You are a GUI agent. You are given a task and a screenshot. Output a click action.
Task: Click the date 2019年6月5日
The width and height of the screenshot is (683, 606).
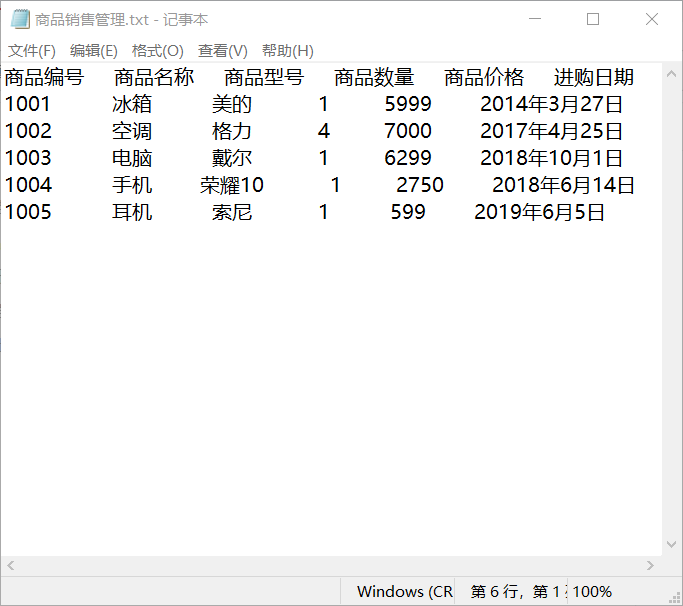click(539, 212)
